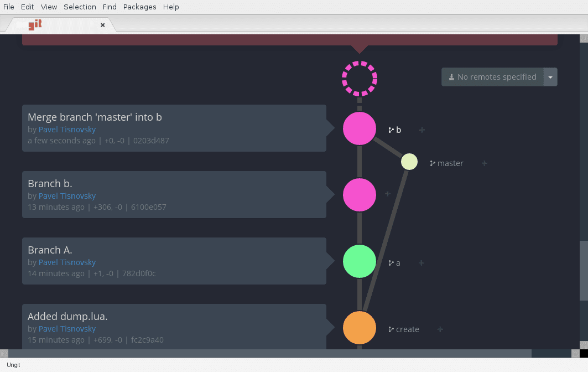Click the horizontal scrollbar thumb
Screen dimensions: 588x372
pos(270,353)
